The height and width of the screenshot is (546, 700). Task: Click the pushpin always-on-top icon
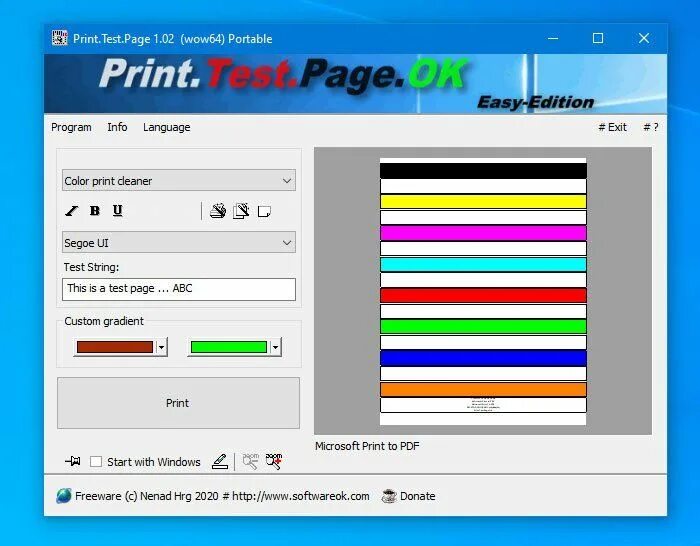pos(73,461)
